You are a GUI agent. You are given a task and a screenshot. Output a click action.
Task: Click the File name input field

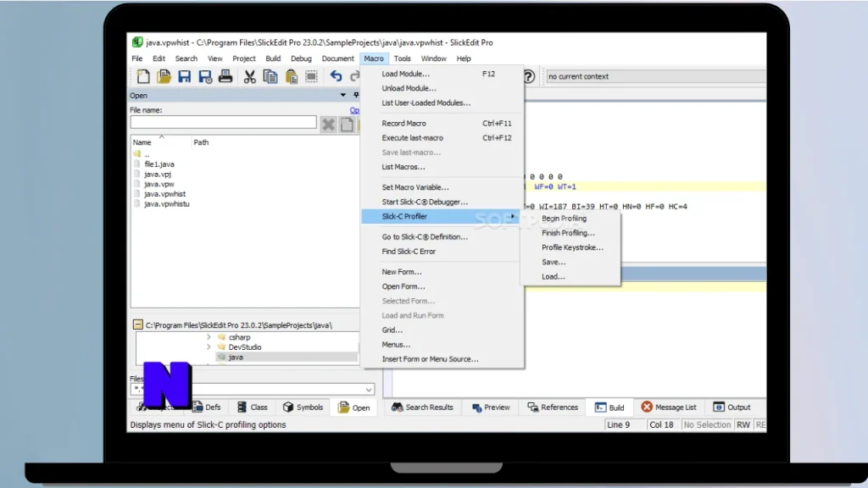(224, 122)
